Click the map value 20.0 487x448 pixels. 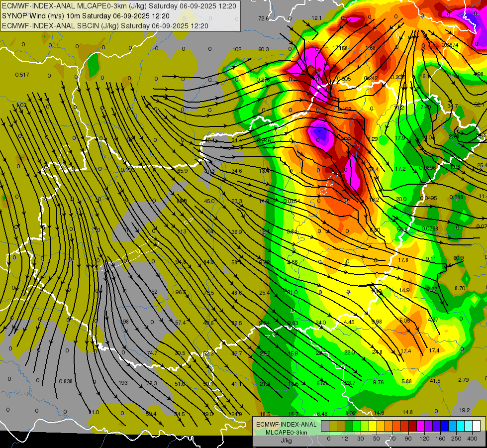coord(401,199)
